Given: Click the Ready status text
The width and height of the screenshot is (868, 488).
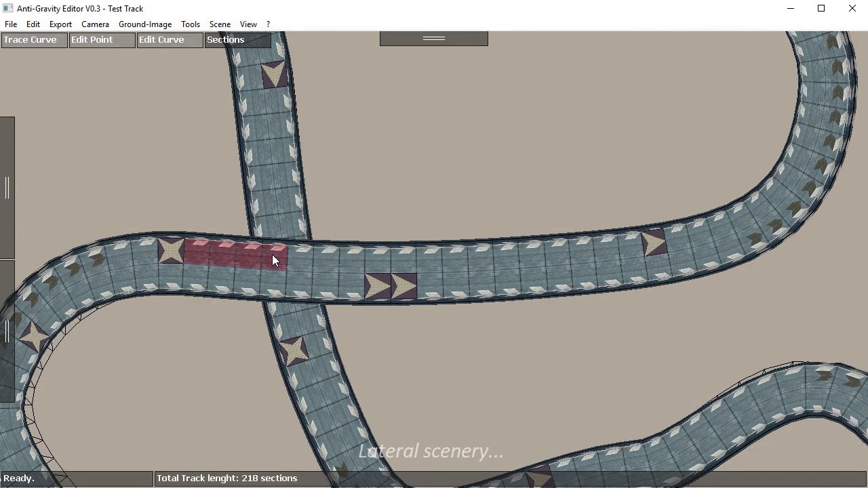Looking at the screenshot, I should click(19, 479).
